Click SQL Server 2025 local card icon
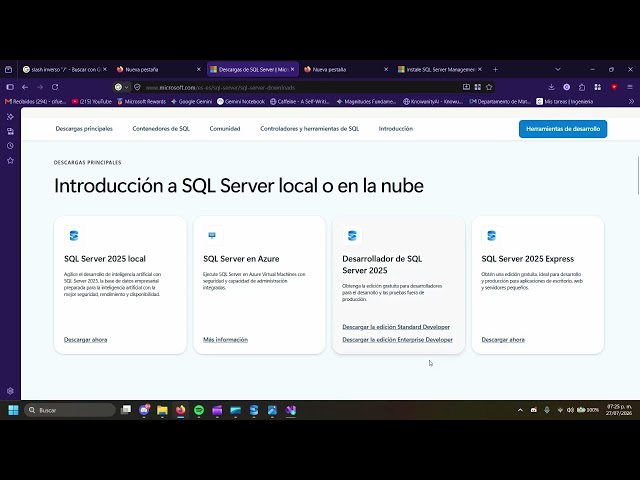The height and width of the screenshot is (480, 640). [x=74, y=236]
